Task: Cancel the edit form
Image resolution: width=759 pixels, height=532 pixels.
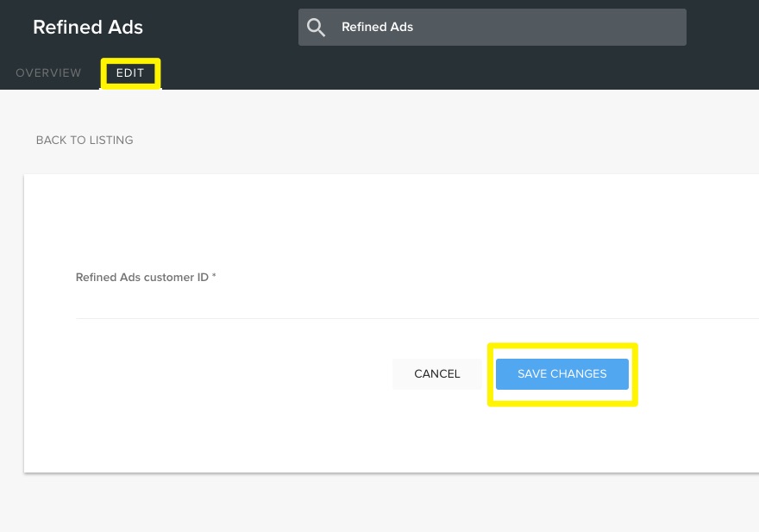Action: (x=437, y=373)
